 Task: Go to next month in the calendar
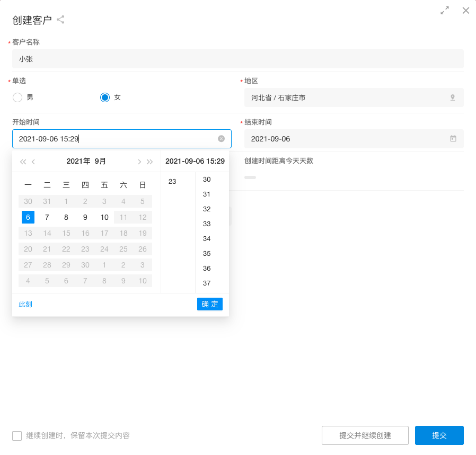139,162
